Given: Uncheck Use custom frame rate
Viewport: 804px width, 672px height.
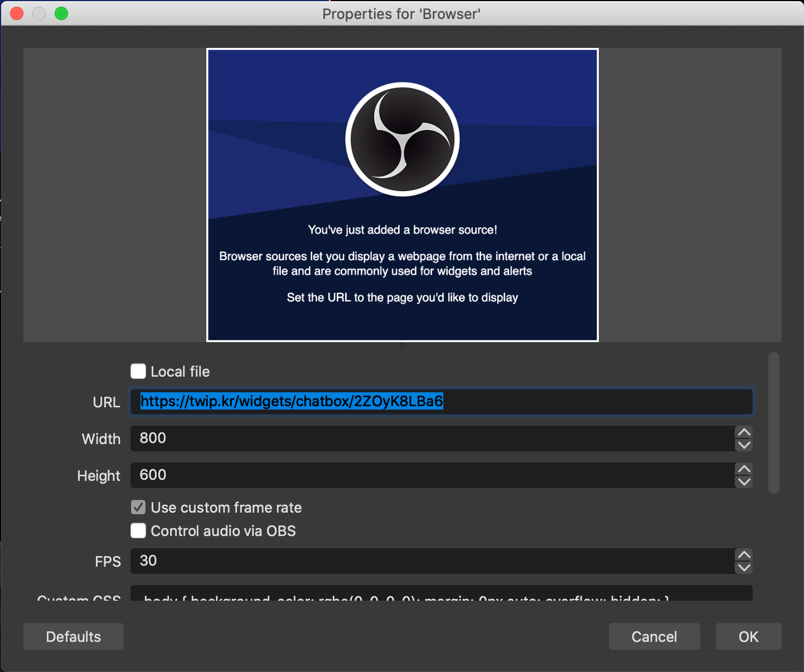Looking at the screenshot, I should (x=138, y=507).
